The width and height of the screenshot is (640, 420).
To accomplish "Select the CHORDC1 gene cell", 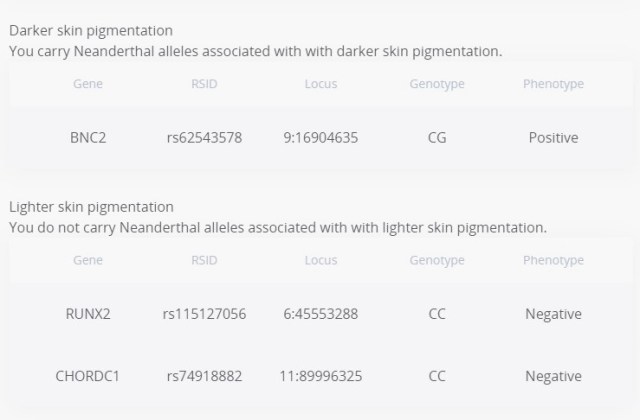I will coord(88,376).
